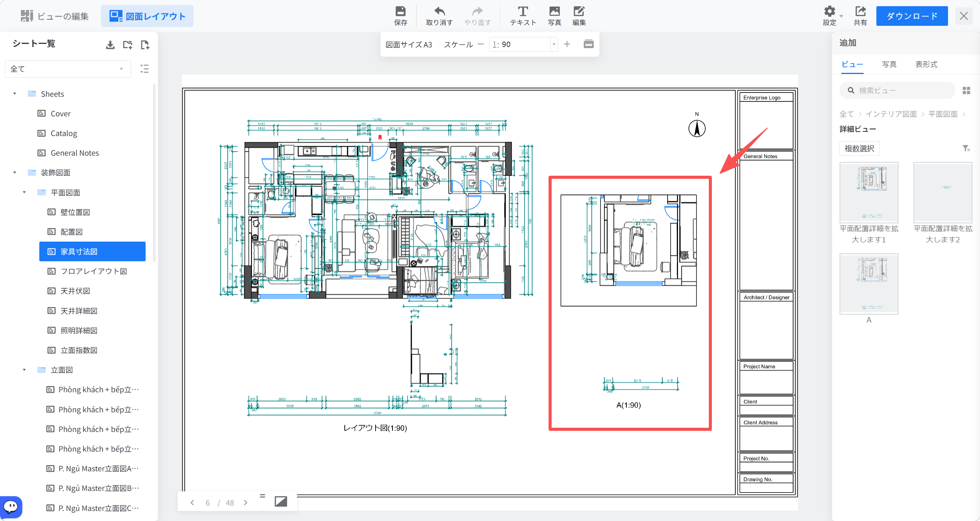Switch to 図面レイアウト tab
The height and width of the screenshot is (521, 980).
coord(147,16)
